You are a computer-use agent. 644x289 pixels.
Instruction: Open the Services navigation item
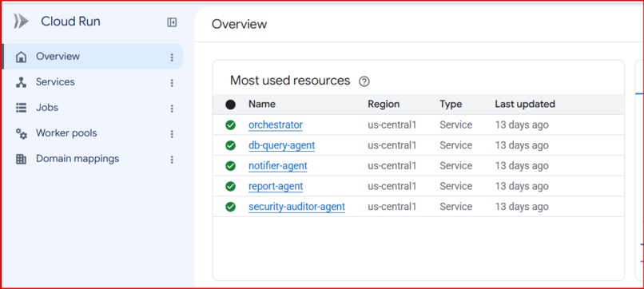click(x=93, y=82)
